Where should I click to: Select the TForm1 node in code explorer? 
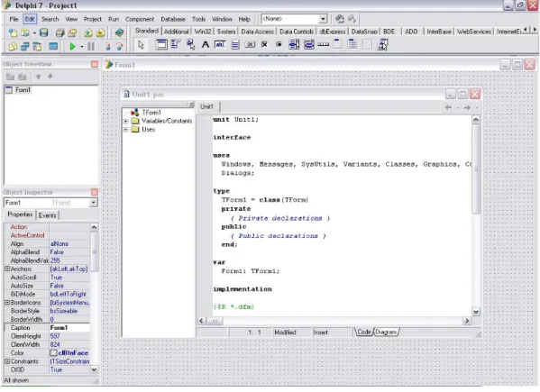coord(151,113)
